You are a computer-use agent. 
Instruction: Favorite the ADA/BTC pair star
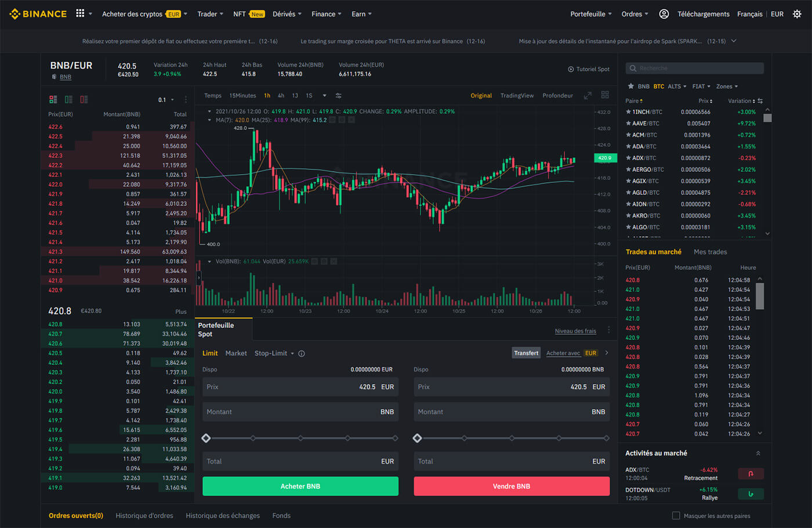[628, 146]
